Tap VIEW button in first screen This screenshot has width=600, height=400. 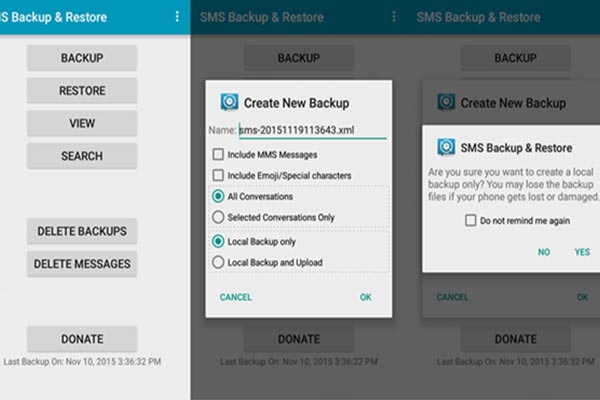82,123
